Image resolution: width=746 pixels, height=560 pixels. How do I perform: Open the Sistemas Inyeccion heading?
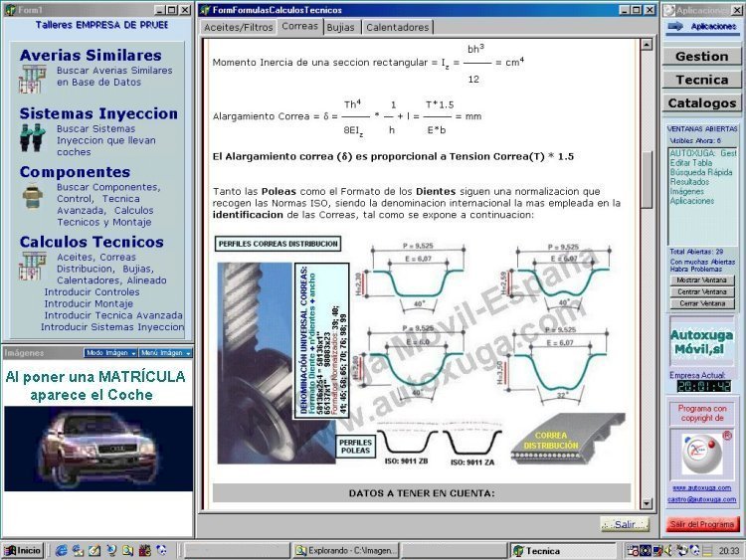(x=98, y=113)
